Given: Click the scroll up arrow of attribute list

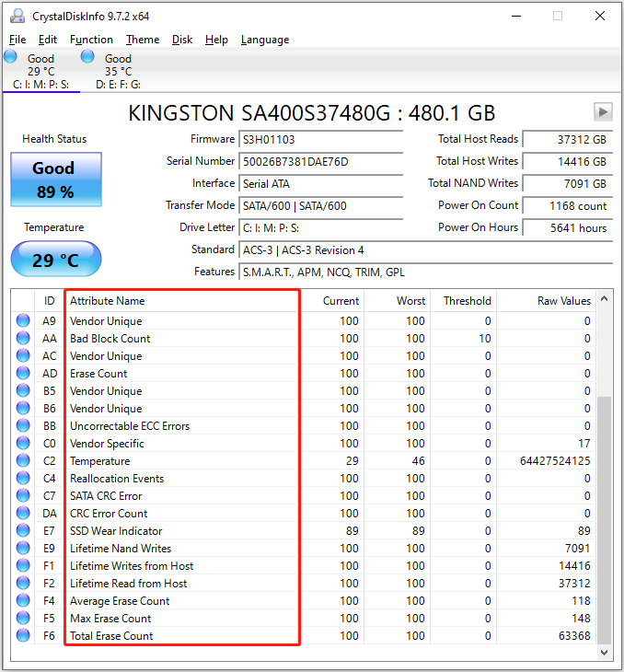Looking at the screenshot, I should (605, 299).
